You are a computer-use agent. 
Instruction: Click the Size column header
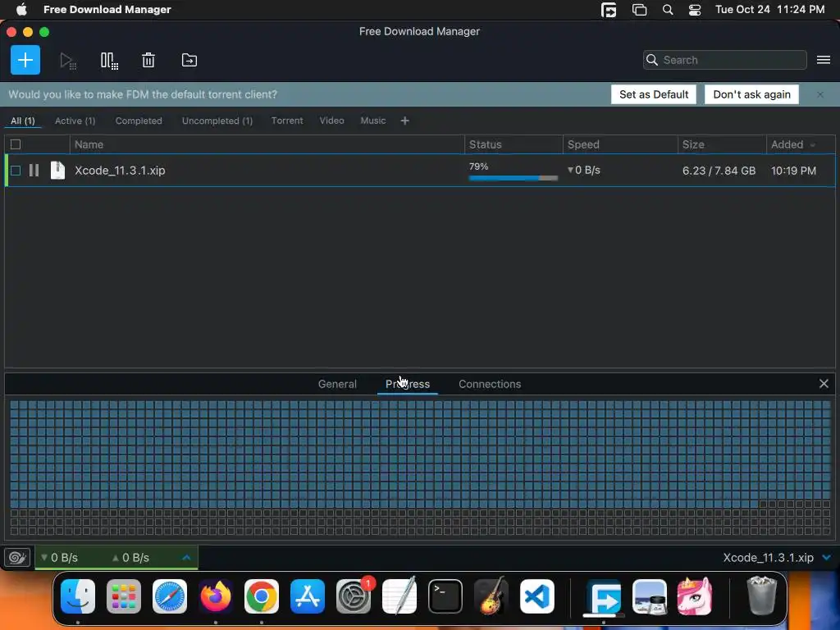(722, 144)
